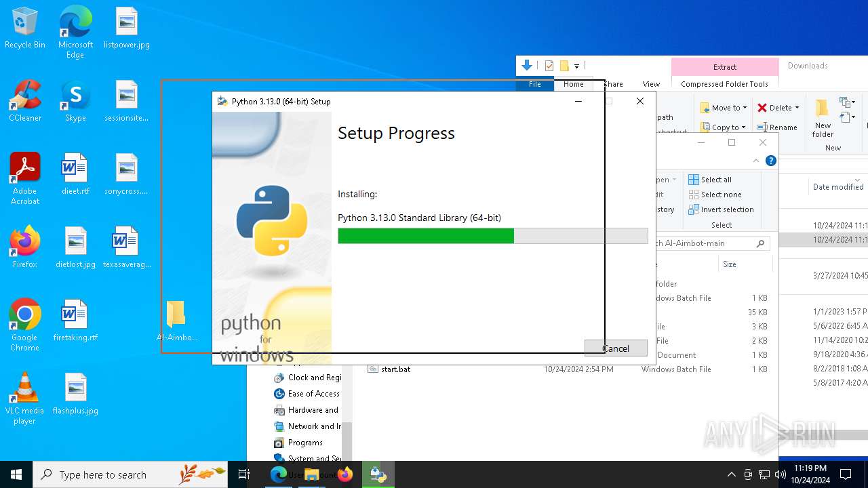Open Windows Start menu

point(16,474)
